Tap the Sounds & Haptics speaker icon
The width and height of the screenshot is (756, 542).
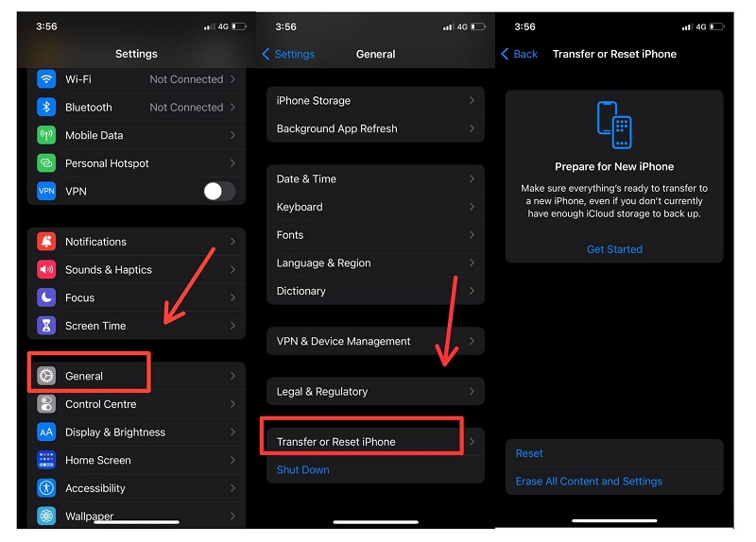tap(46, 269)
